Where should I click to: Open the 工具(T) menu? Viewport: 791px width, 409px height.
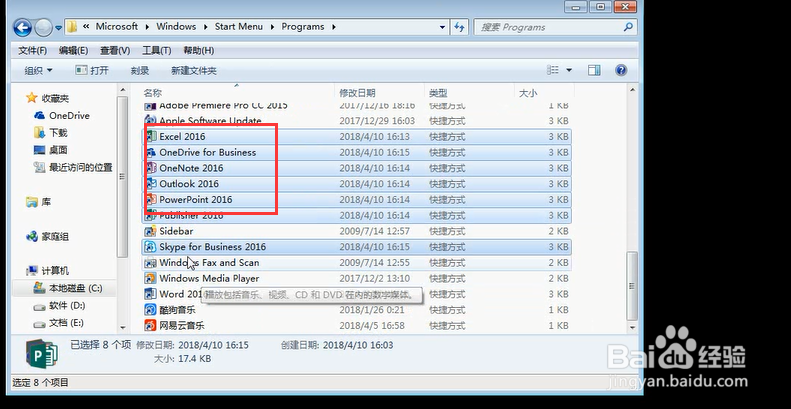pyautogui.click(x=156, y=50)
